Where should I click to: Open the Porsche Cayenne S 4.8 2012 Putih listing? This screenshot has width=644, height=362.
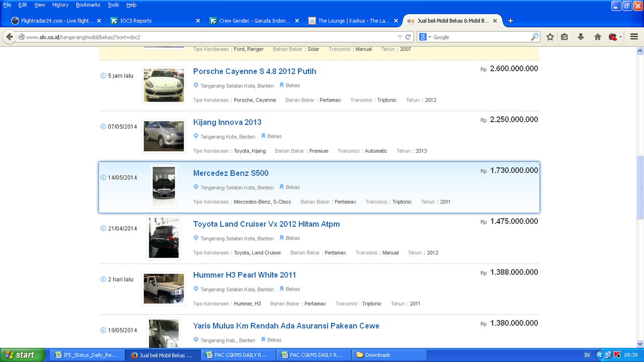255,71
